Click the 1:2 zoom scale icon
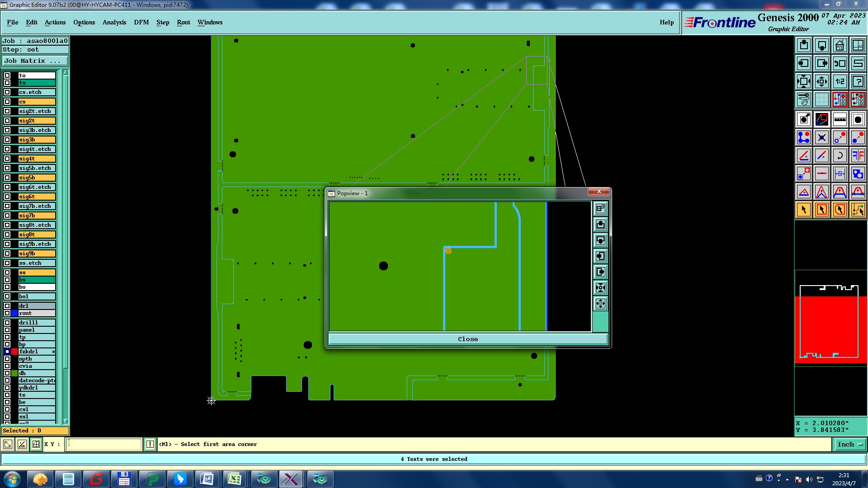Viewport: 868px width, 488px height. [840, 82]
